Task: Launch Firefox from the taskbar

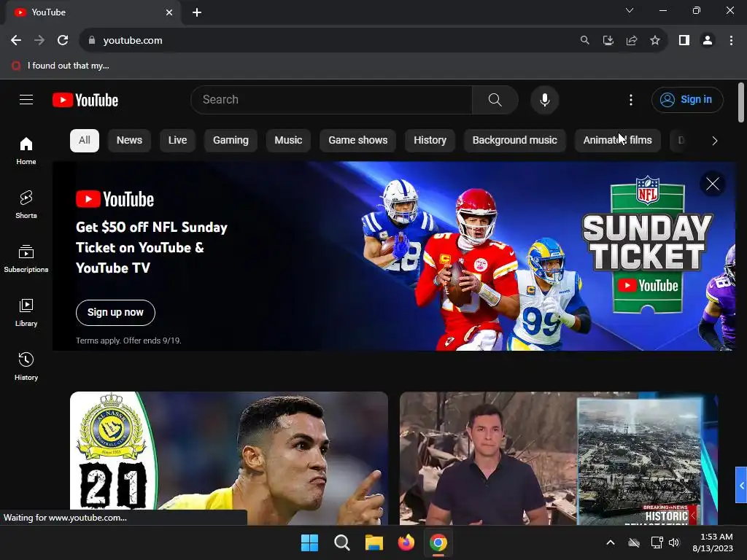Action: point(406,542)
